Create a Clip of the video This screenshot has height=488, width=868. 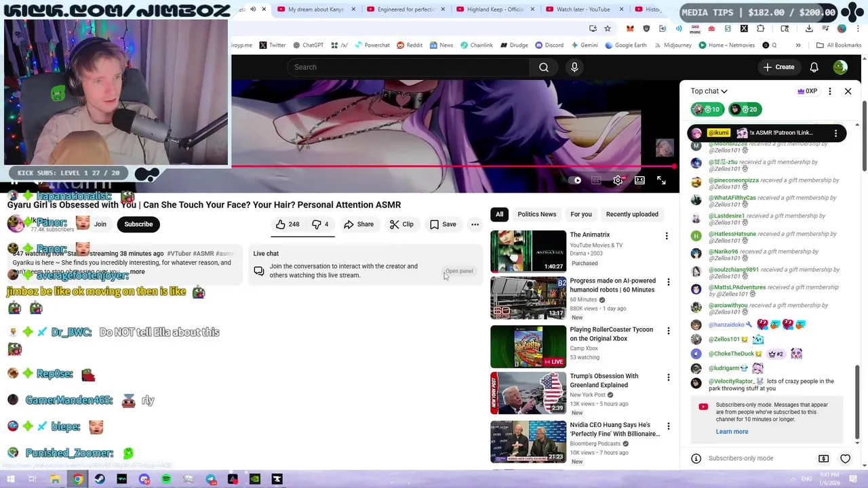[x=401, y=224]
